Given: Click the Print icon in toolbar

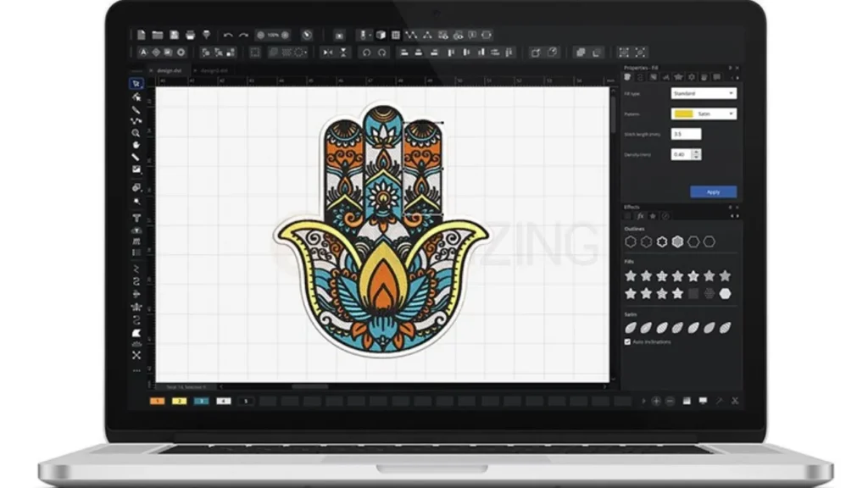Looking at the screenshot, I should (x=191, y=35).
